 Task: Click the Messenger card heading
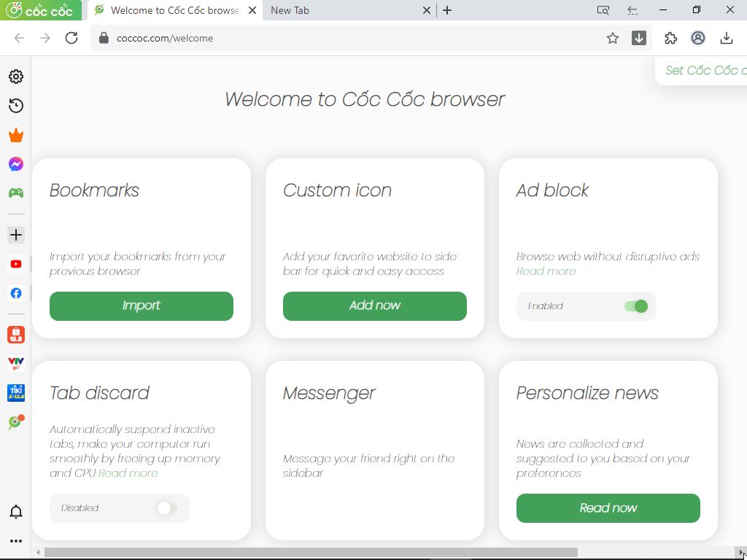pyautogui.click(x=329, y=393)
